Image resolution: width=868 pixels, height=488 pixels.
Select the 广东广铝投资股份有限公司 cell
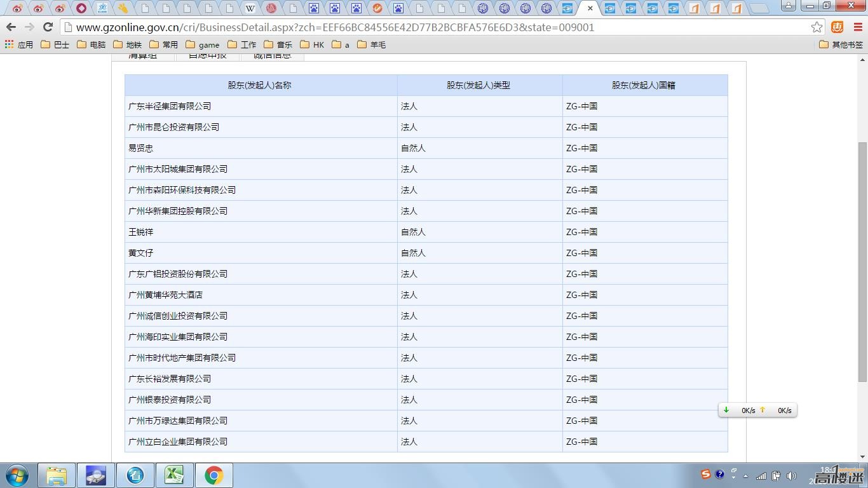coord(261,274)
